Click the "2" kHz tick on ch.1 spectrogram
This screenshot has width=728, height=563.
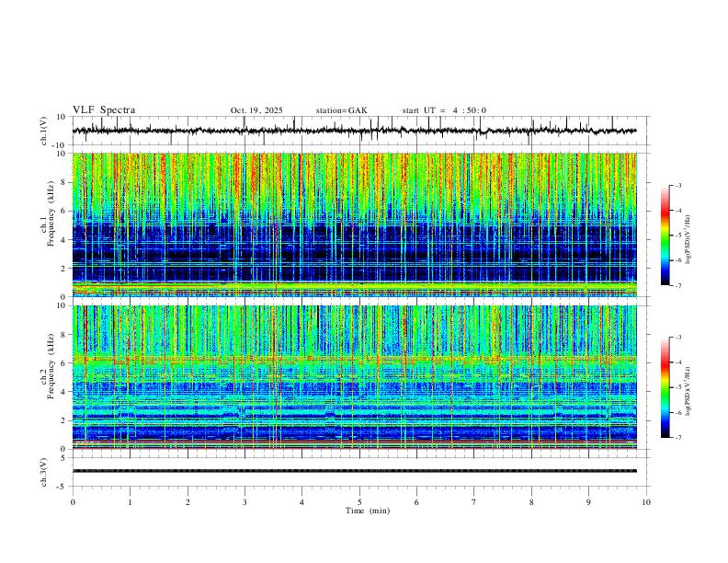coord(64,269)
